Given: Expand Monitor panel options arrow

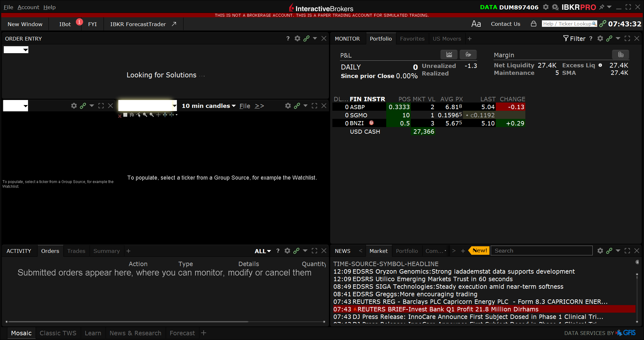Looking at the screenshot, I should point(618,38).
